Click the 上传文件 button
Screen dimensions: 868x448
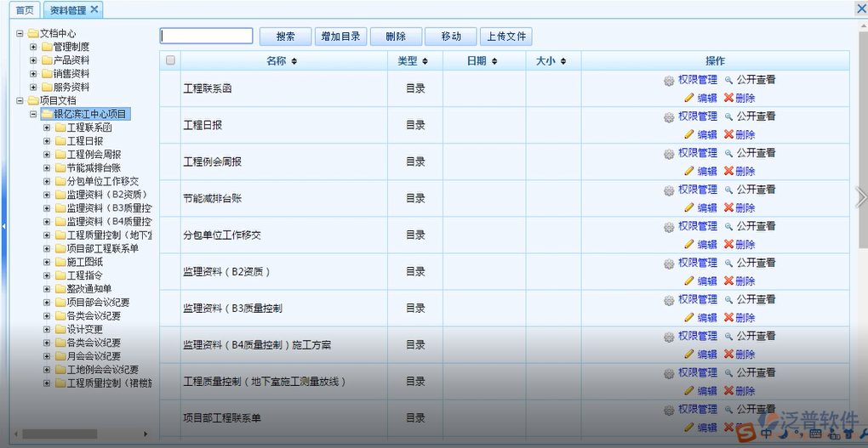[506, 37]
